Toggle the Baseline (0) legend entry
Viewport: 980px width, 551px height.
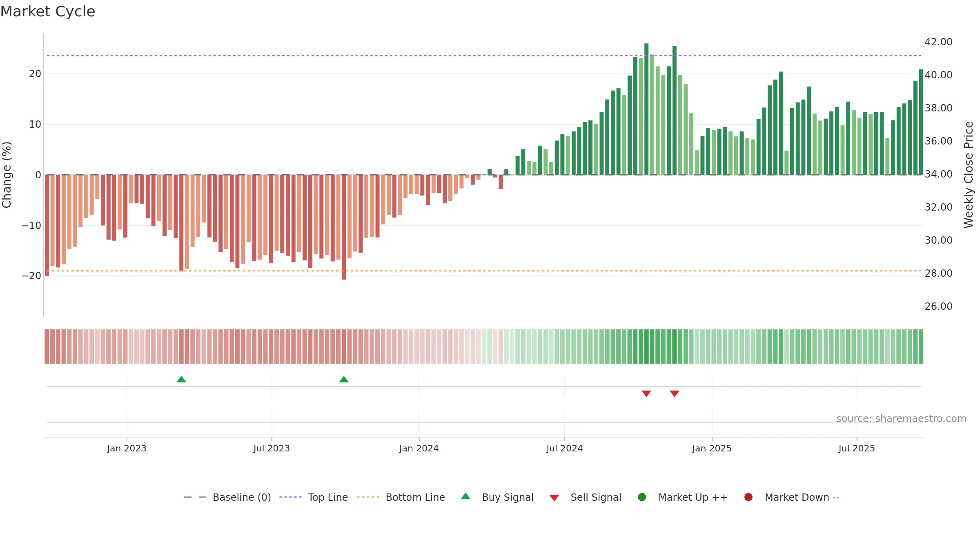(x=227, y=497)
